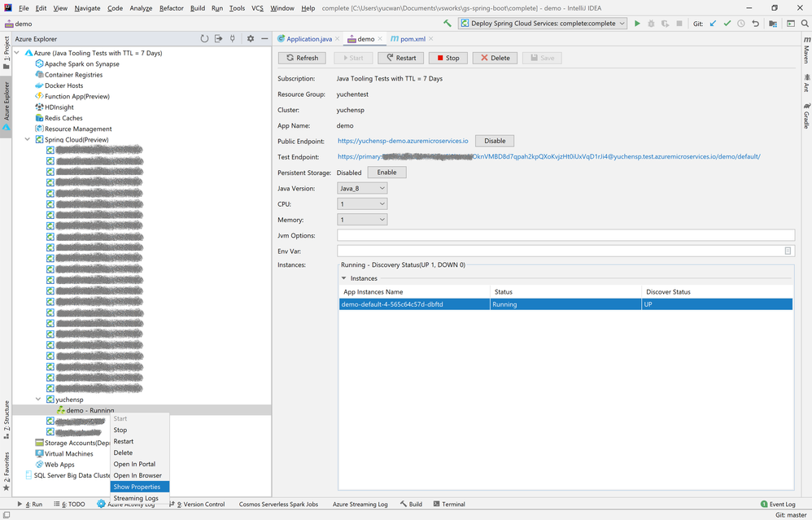Open the Maven tool window
The width and height of the screenshot is (812, 520).
[x=806, y=50]
